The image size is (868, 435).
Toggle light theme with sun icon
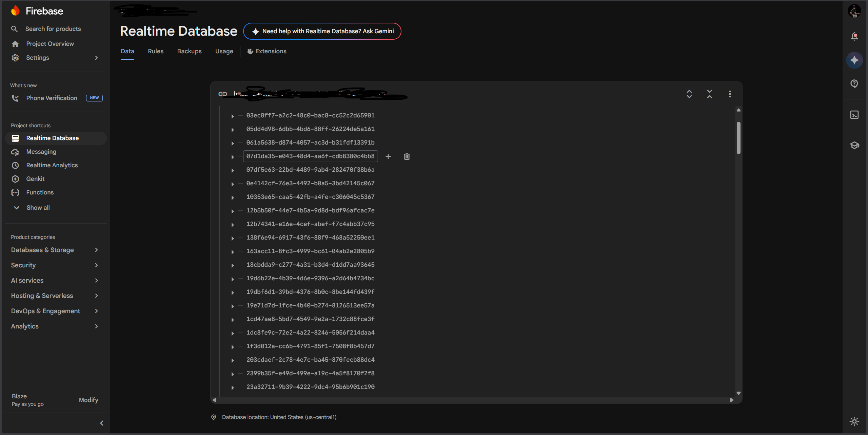tap(854, 421)
